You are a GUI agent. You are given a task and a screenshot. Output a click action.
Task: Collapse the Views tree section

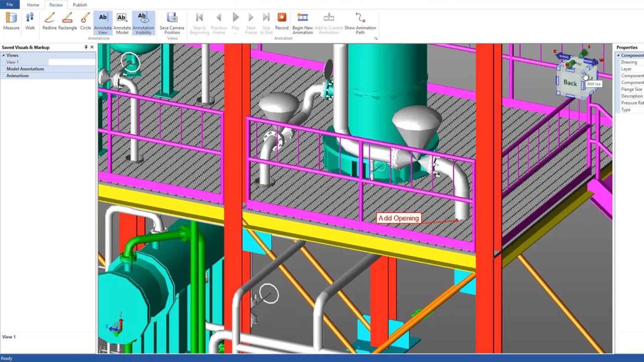tap(4, 55)
